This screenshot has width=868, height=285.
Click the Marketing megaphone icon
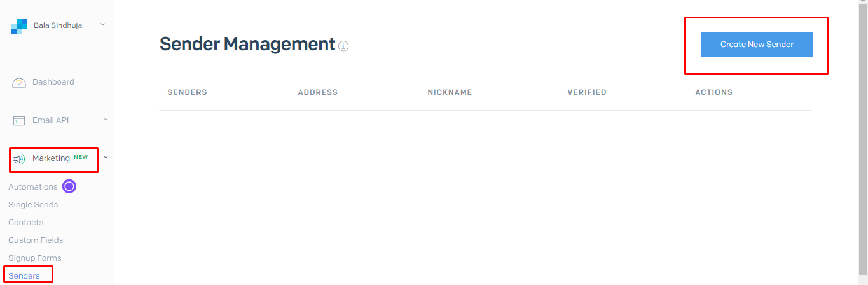coord(19,158)
